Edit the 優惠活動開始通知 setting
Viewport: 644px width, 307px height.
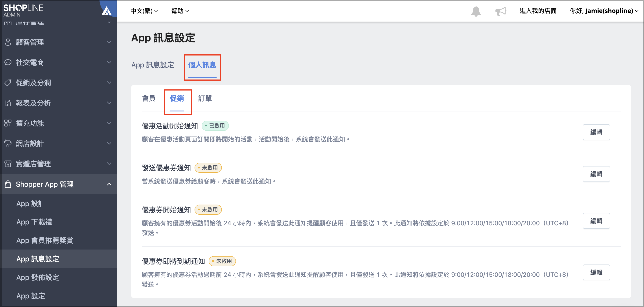tap(596, 132)
